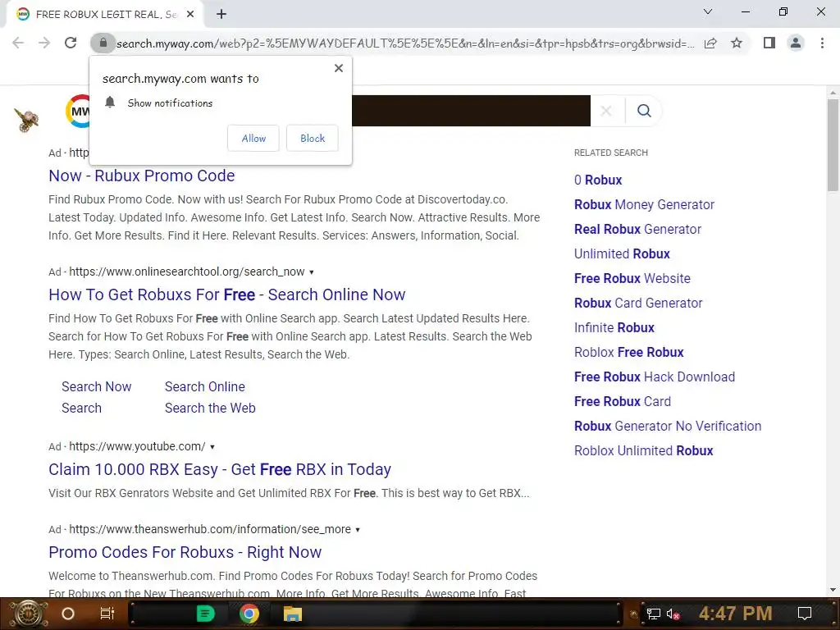Viewport: 840px width, 630px height.
Task: Open File Explorer from the taskbar
Action: (x=293, y=614)
